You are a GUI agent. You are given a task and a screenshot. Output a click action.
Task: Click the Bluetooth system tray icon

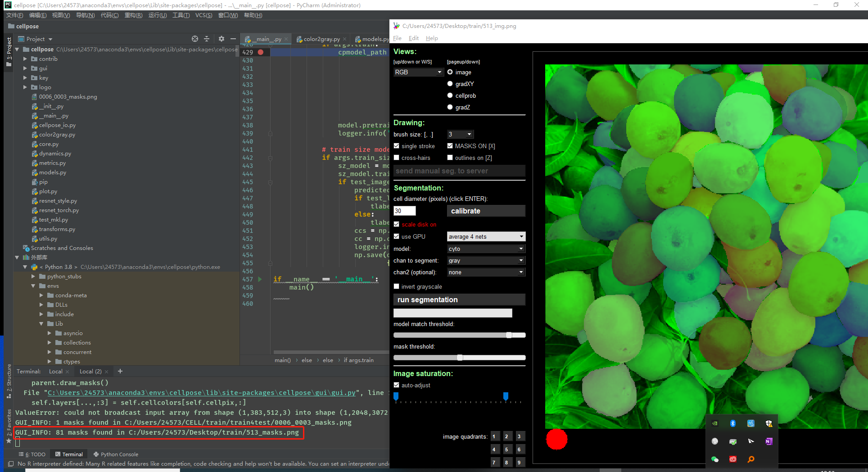(x=733, y=423)
